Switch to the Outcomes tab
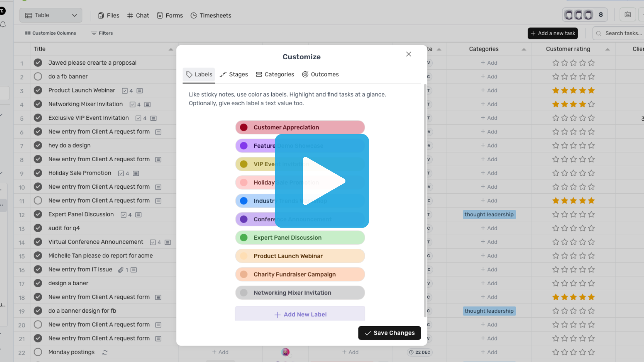This screenshot has width=644, height=362. click(x=320, y=74)
